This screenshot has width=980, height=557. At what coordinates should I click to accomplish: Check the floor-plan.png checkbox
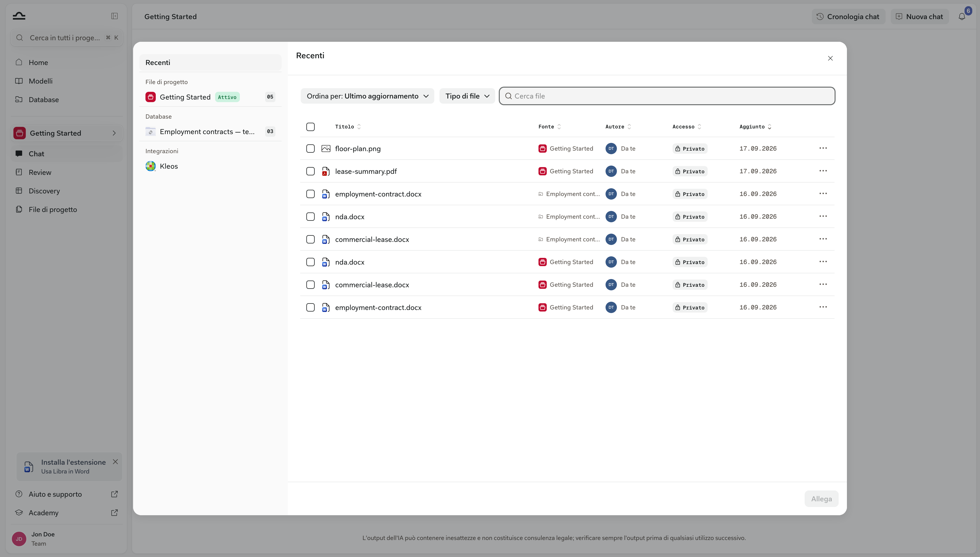(x=311, y=149)
